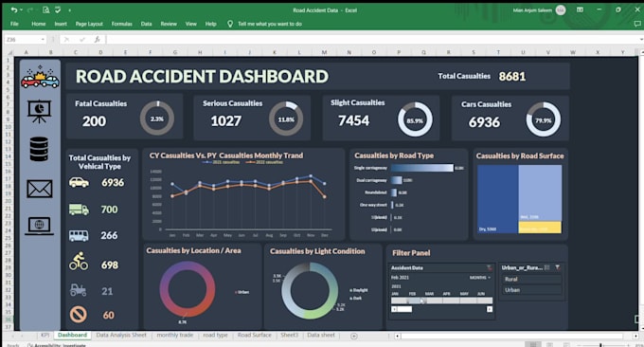Click the lightbulb Tell Me icon
The width and height of the screenshot is (644, 347).
[x=230, y=24]
